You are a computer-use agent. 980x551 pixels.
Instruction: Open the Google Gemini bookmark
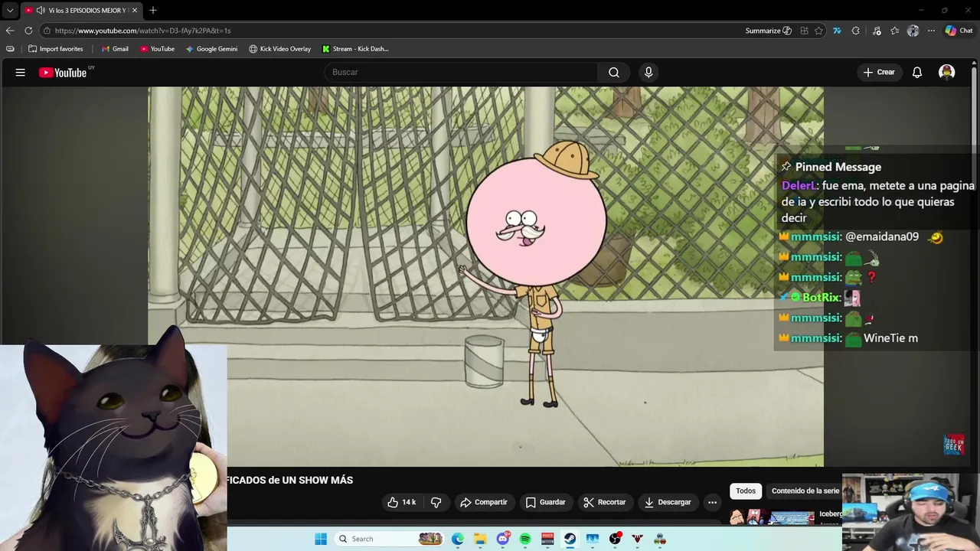coord(211,49)
